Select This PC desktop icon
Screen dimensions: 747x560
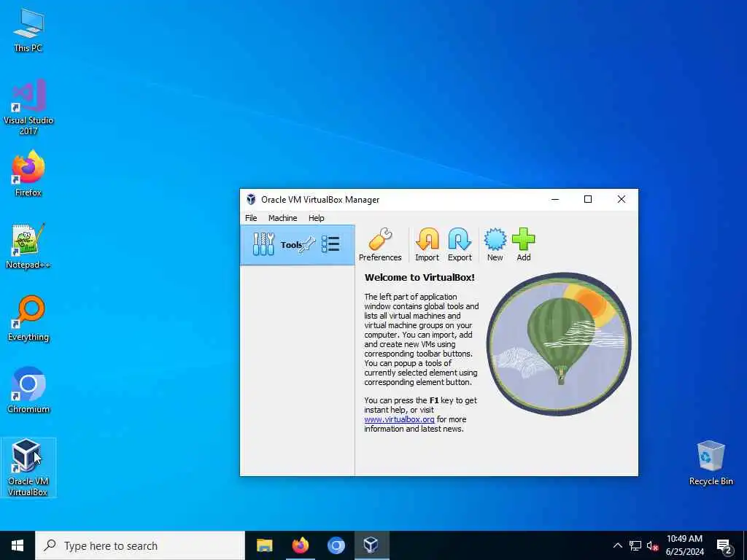[28, 30]
